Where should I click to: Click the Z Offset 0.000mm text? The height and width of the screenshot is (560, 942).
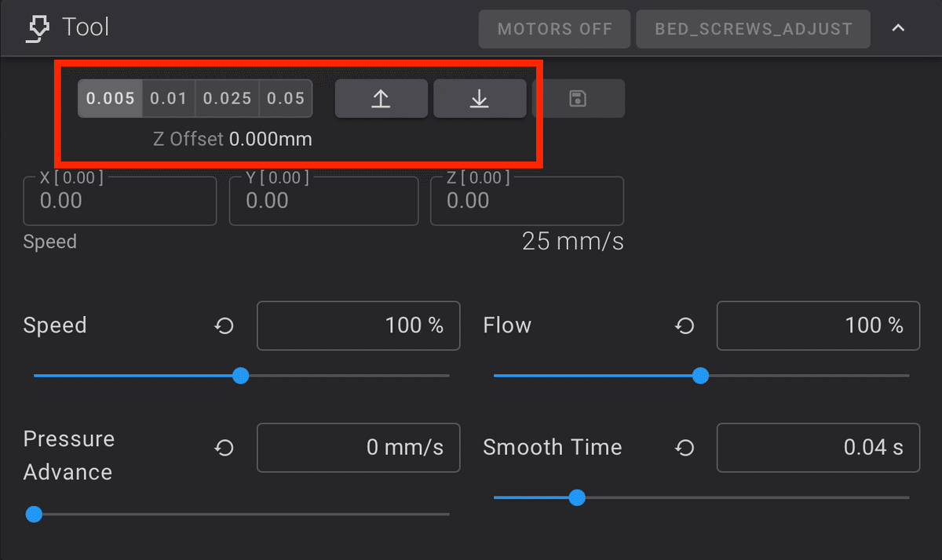tap(232, 140)
